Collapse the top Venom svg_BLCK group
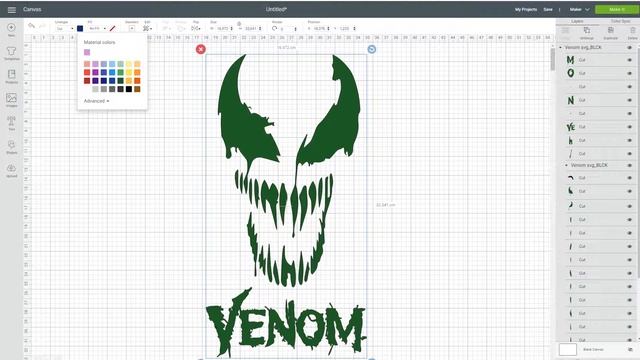 [x=560, y=47]
